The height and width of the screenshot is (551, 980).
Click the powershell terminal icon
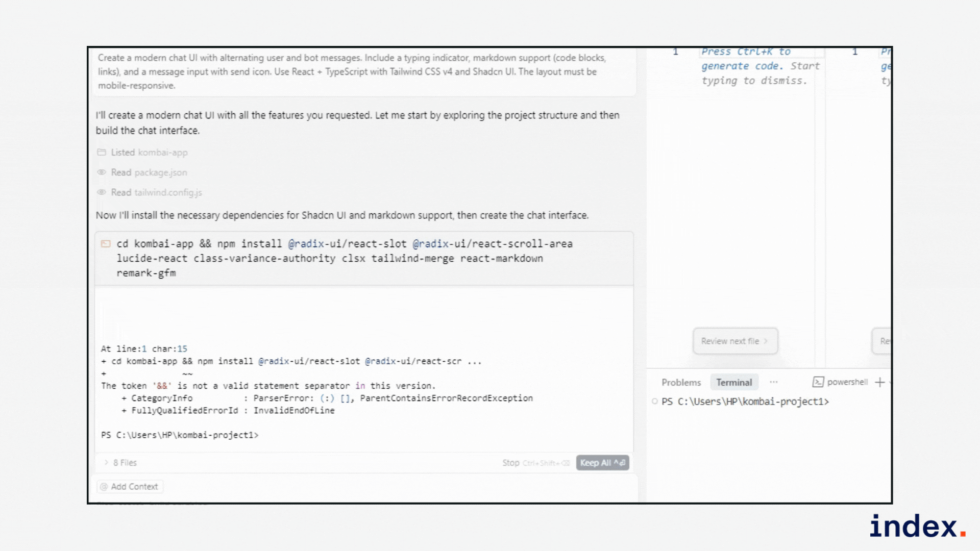click(818, 382)
